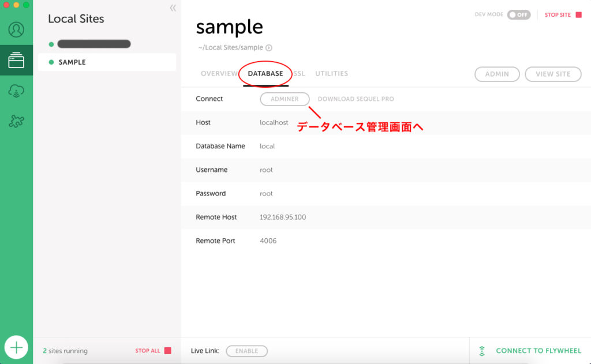
Task: Click the Adminer button
Action: pyautogui.click(x=285, y=99)
